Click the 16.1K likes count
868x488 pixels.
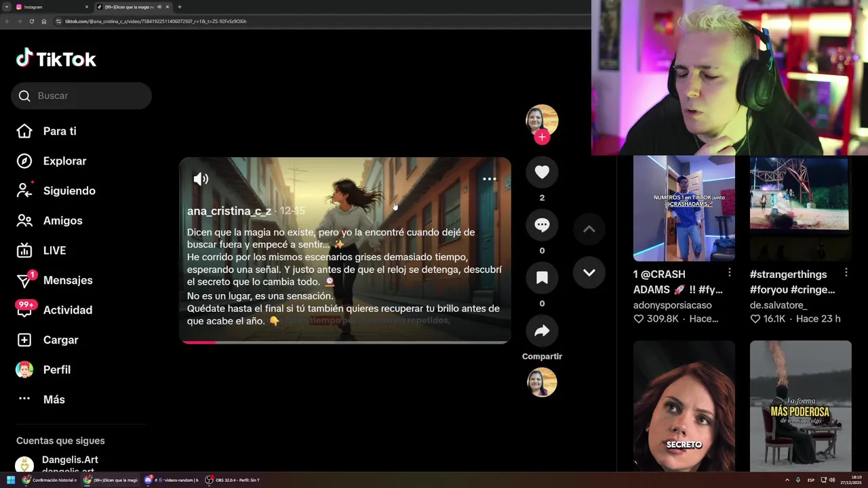[768, 319]
